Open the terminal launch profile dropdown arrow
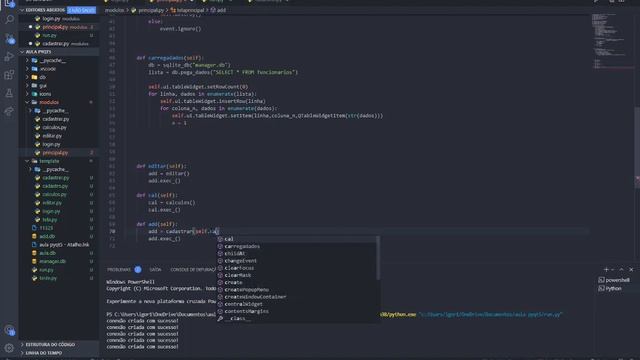Viewport: 640px width, 360px height. coord(612,269)
